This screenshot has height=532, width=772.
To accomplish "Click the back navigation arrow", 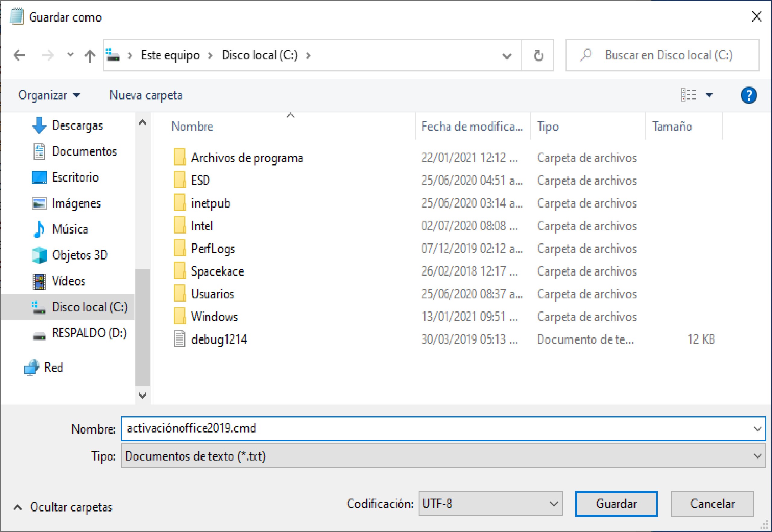I will (x=19, y=55).
